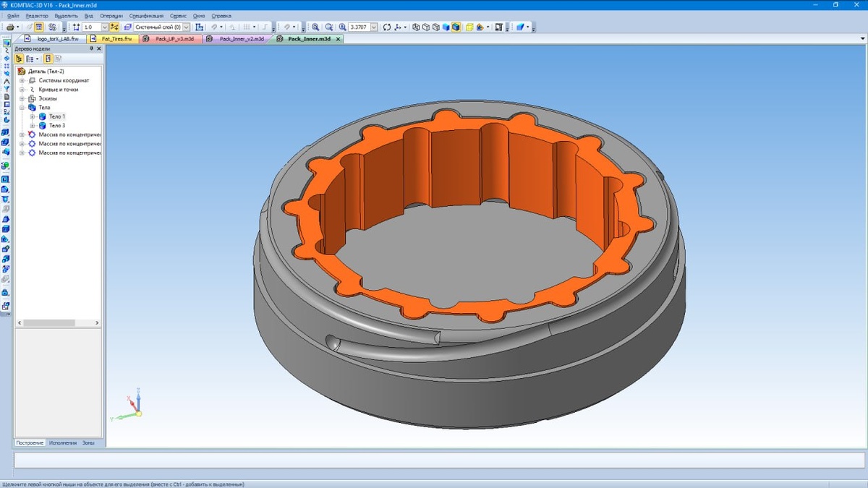Click the zoom window icon
This screenshot has height=488, width=868.
[x=315, y=27]
